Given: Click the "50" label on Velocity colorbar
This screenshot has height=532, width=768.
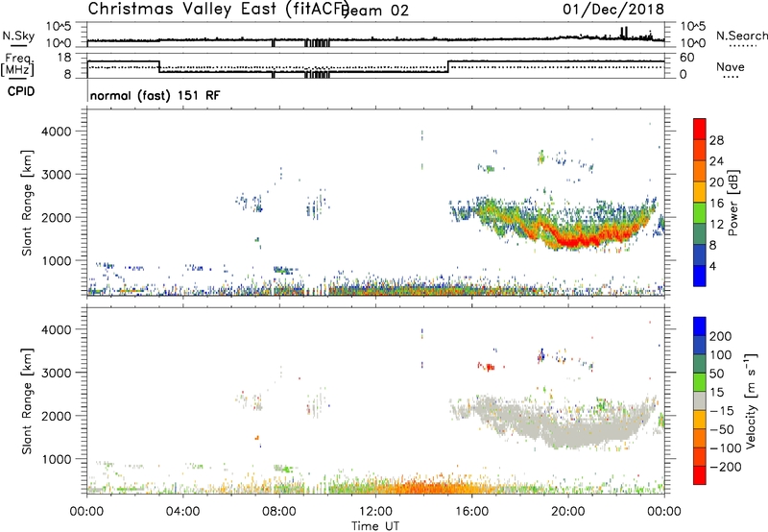Looking at the screenshot, I should 716,374.
